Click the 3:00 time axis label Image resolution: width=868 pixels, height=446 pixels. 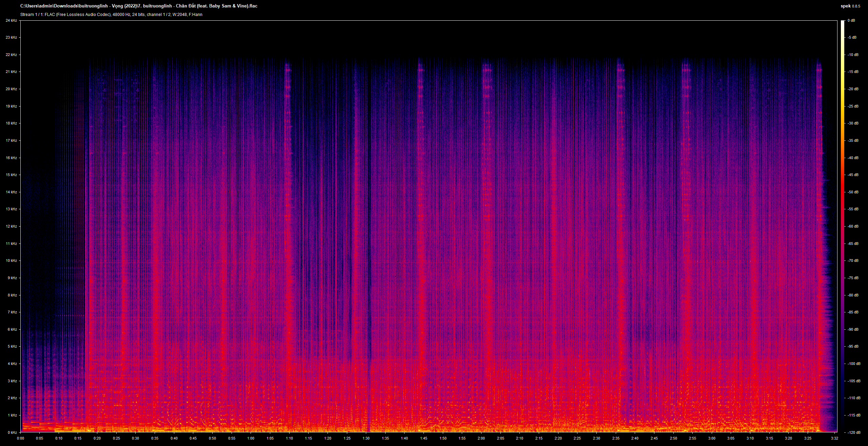[x=712, y=439]
